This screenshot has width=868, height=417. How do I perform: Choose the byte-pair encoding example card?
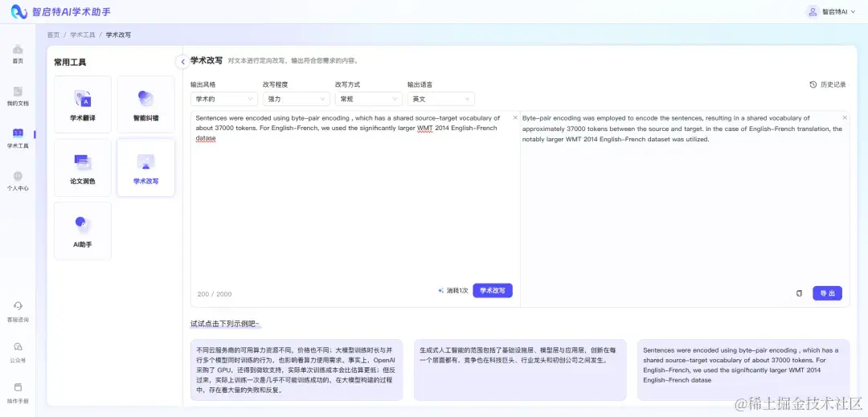click(743, 370)
